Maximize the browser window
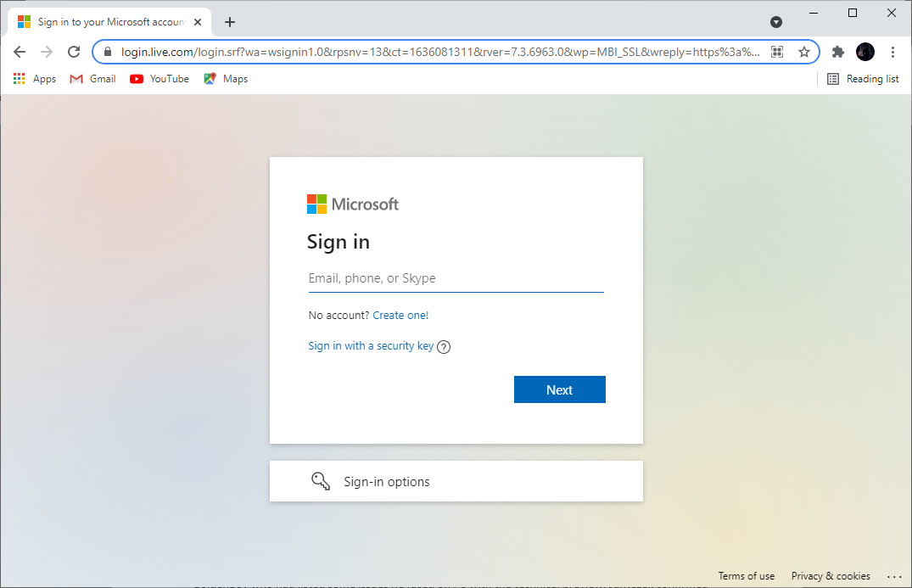 (852, 13)
